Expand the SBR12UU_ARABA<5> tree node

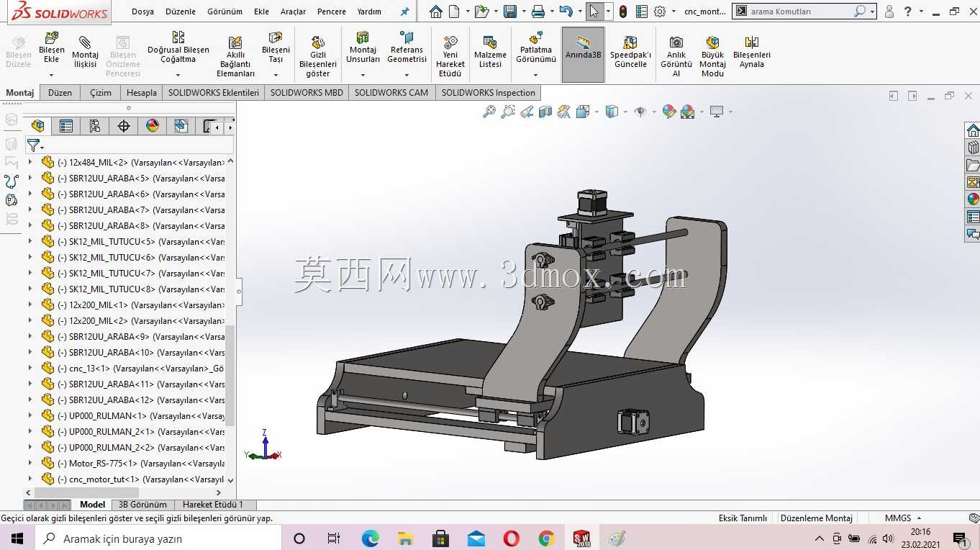point(30,178)
